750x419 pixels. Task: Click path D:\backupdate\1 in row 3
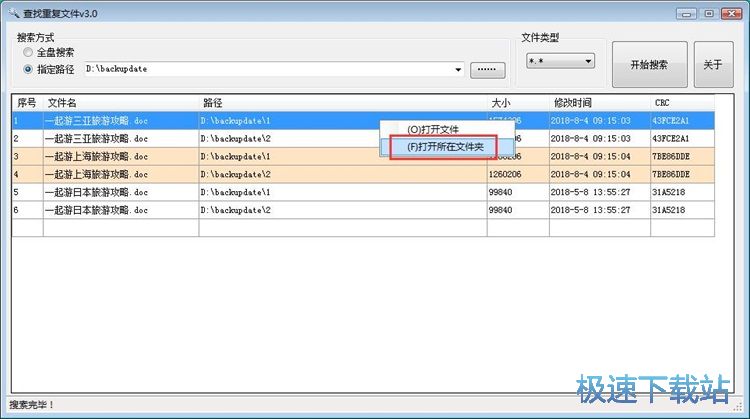pyautogui.click(x=235, y=156)
